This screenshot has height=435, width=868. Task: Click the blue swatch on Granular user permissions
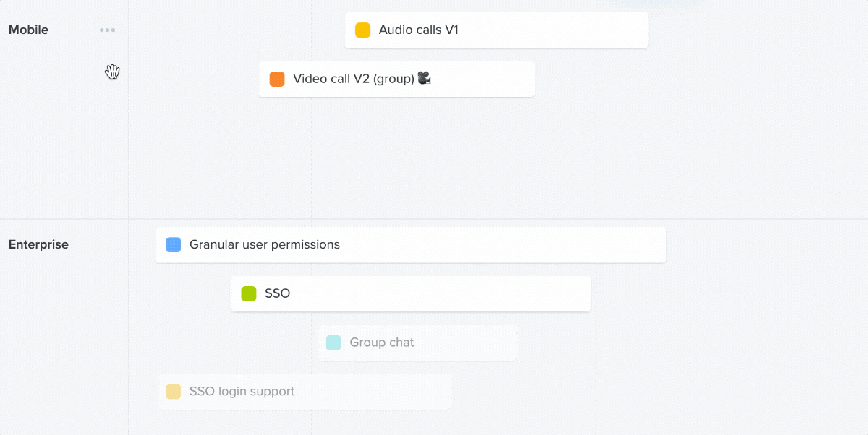(174, 245)
